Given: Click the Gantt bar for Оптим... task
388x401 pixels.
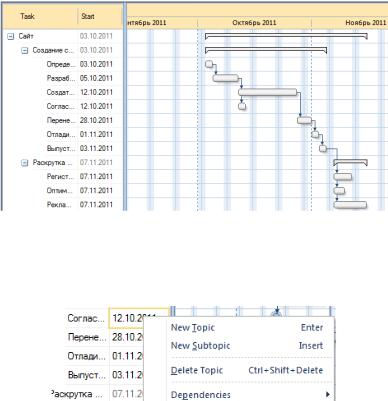Looking at the screenshot, I should pos(339,191).
